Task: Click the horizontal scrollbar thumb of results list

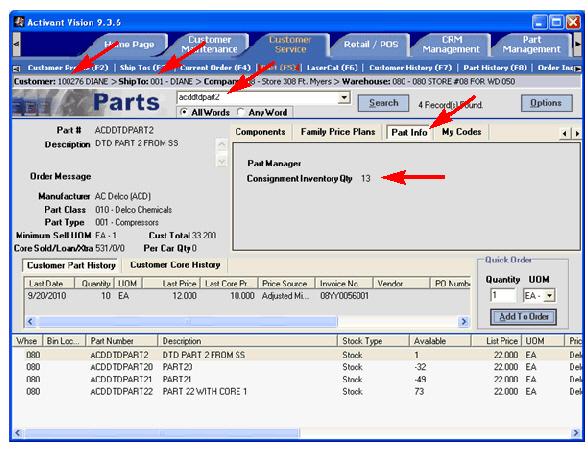Action: coord(162,433)
